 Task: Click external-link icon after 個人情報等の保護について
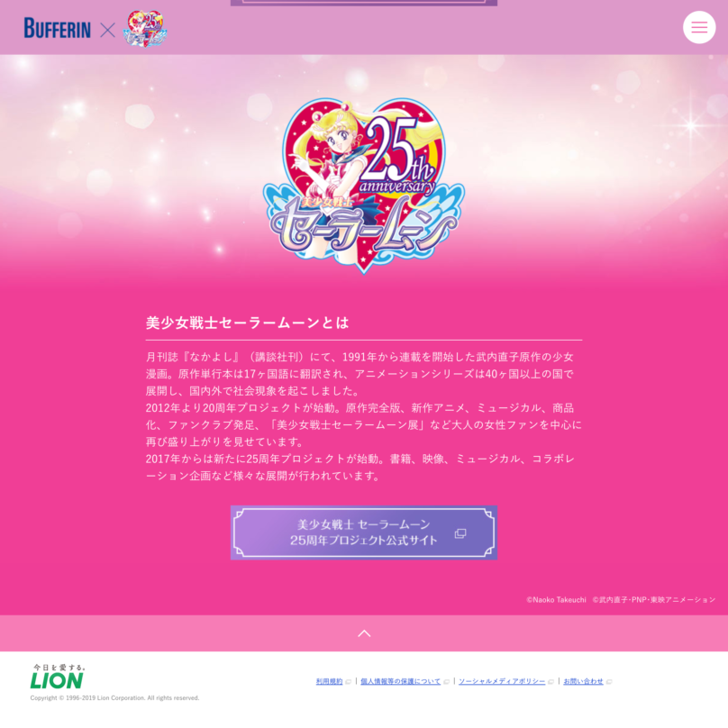[446, 681]
